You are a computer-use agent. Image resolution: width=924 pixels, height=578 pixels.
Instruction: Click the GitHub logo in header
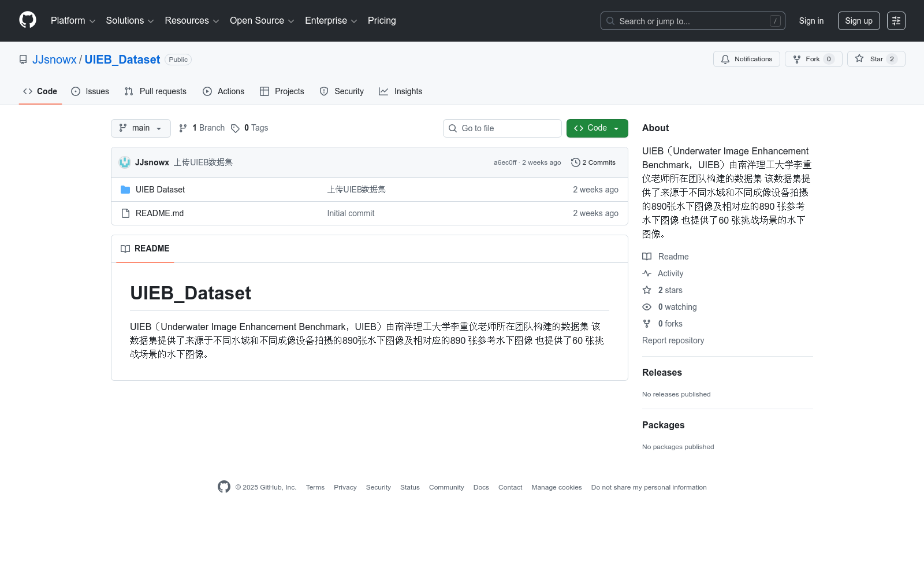point(28,20)
